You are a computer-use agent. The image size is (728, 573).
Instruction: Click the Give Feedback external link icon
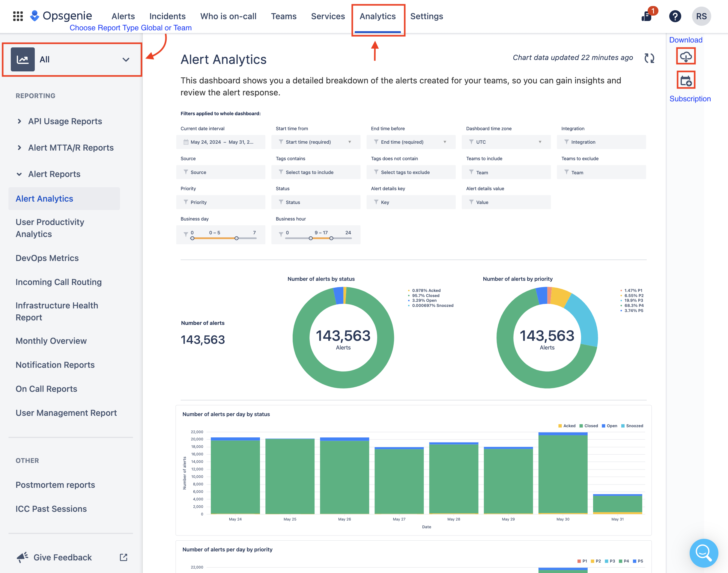coord(124,557)
